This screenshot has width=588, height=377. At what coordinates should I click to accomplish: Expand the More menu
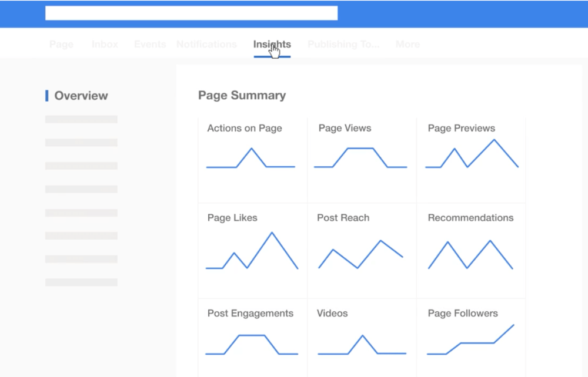click(x=407, y=45)
